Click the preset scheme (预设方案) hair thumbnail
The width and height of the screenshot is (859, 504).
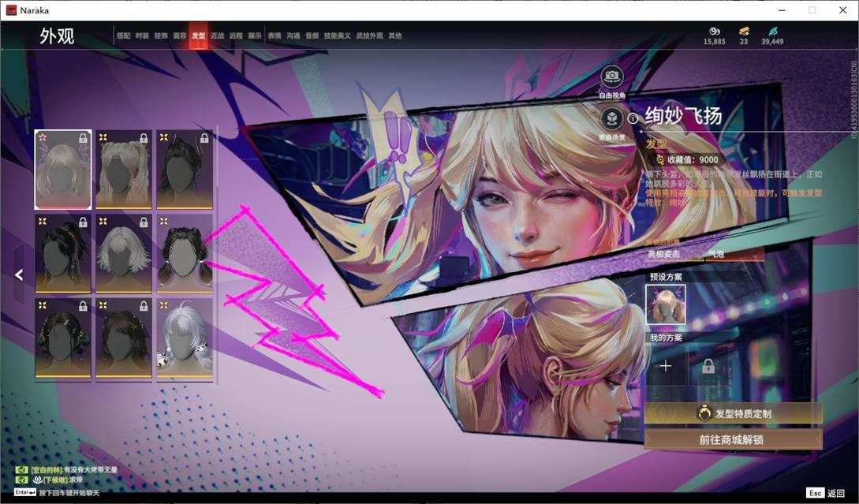pos(666,304)
